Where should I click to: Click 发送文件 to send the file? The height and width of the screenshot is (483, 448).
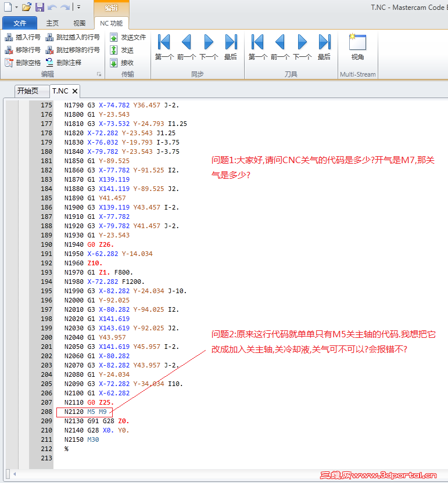click(128, 37)
